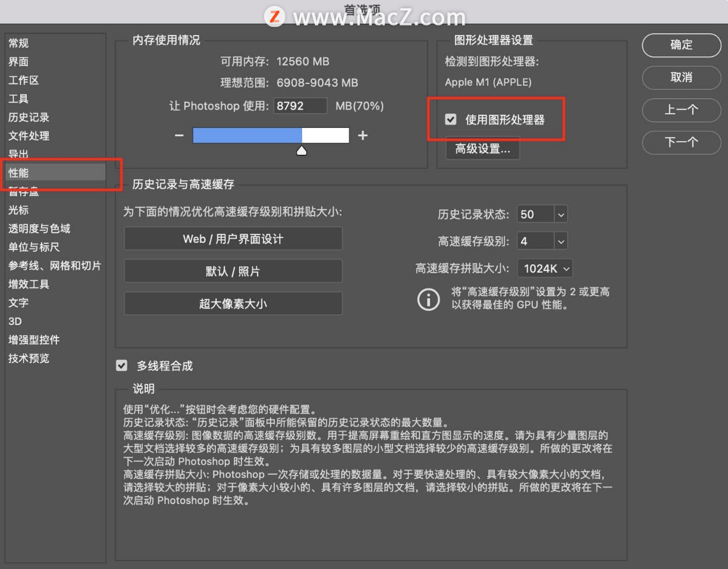Click the 下一个 button
The width and height of the screenshot is (728, 569).
682,142
